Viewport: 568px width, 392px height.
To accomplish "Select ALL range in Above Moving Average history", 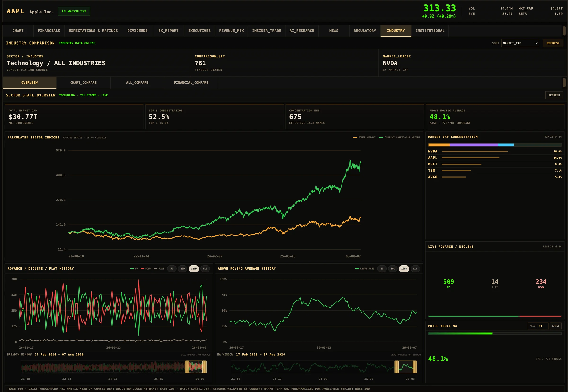I will 415,269.
